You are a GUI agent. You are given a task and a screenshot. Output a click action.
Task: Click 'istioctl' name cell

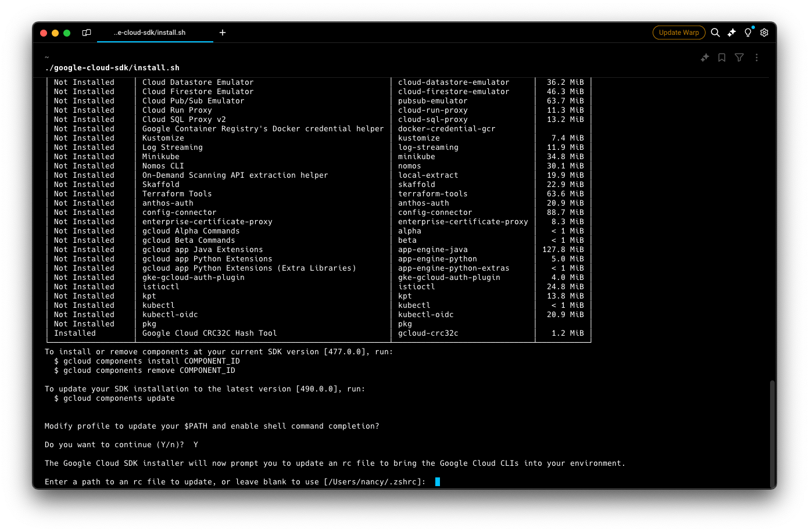(160, 287)
